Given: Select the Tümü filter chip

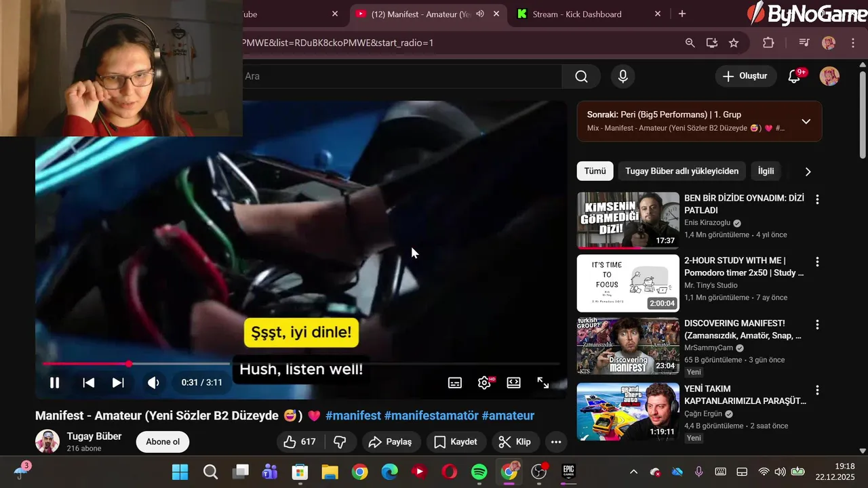Looking at the screenshot, I should pyautogui.click(x=595, y=171).
